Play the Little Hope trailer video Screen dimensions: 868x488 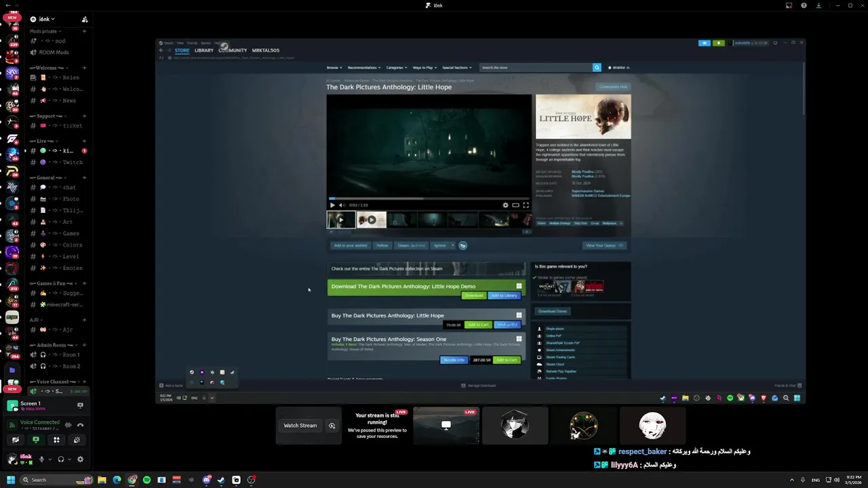(x=332, y=205)
